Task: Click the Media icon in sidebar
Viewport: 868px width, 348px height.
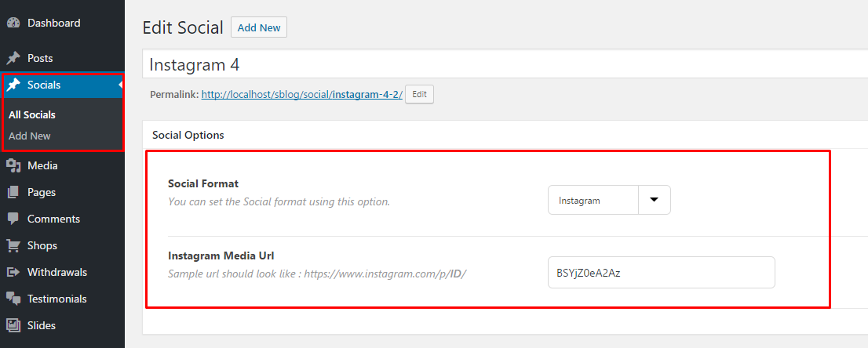Action: coord(13,165)
